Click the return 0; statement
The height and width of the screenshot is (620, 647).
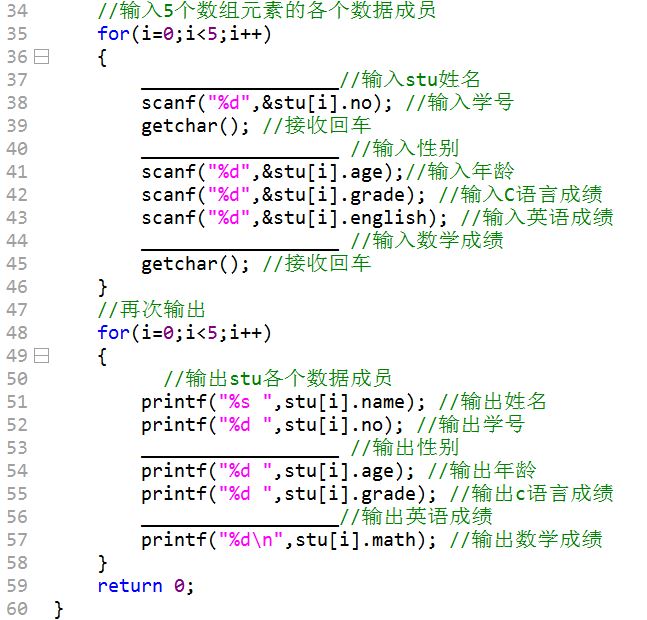[146, 586]
